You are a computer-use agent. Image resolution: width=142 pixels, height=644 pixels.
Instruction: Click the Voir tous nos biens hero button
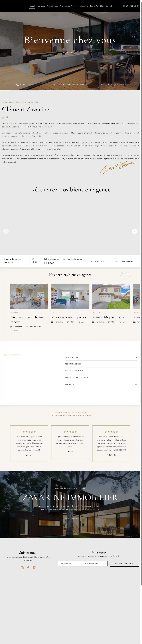pos(70,52)
